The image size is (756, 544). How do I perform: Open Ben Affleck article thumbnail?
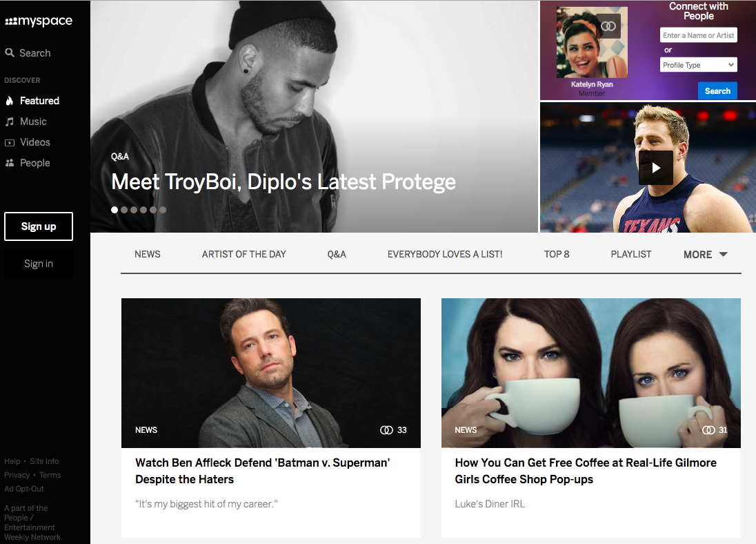(271, 373)
